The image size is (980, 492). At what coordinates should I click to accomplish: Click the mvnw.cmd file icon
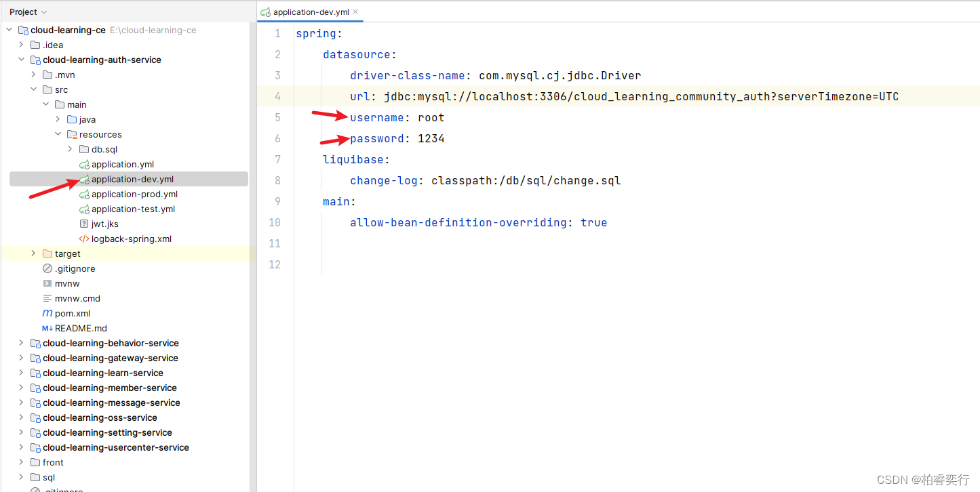pos(47,298)
